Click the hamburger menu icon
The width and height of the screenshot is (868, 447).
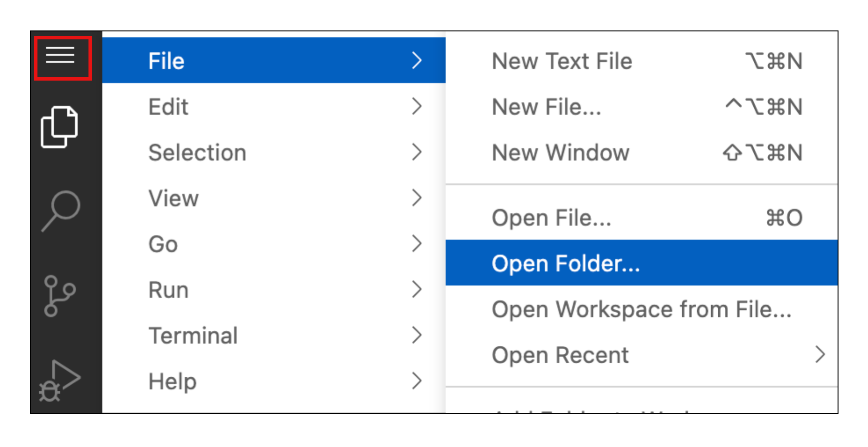pos(60,56)
